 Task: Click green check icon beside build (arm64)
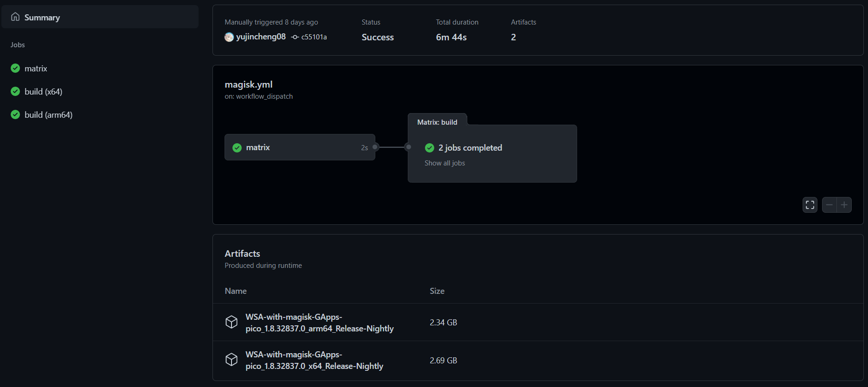tap(15, 114)
